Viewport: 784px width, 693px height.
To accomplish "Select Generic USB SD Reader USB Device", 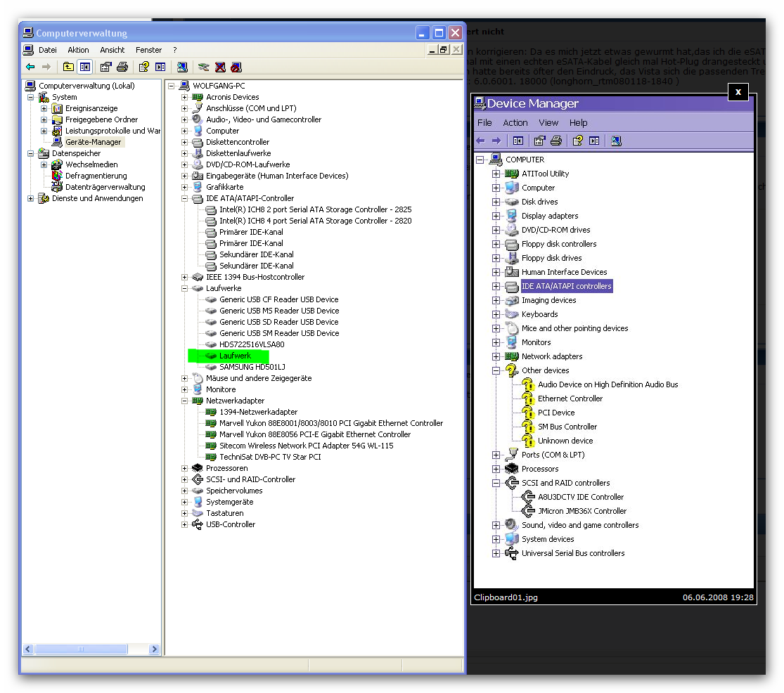I will (278, 322).
